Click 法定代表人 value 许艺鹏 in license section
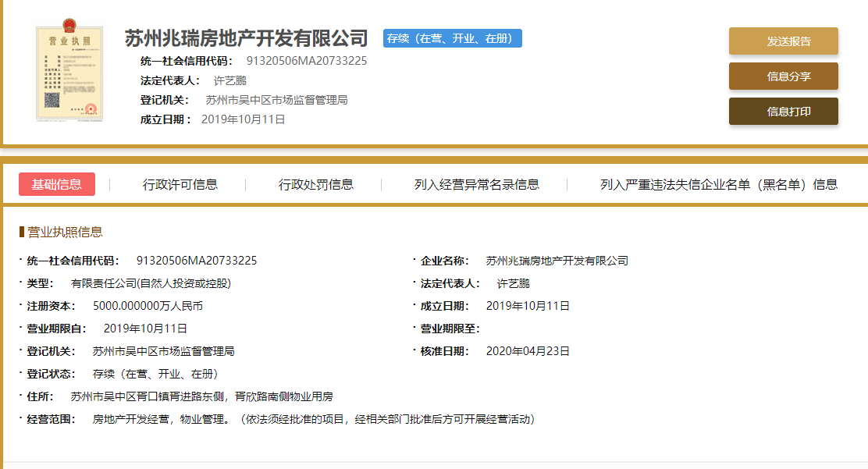The height and width of the screenshot is (469, 868). [513, 283]
